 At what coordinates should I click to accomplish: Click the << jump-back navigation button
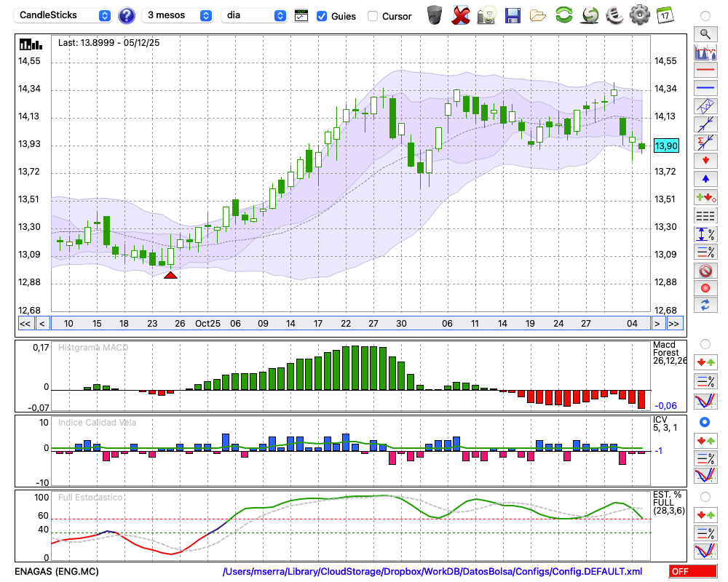point(25,324)
